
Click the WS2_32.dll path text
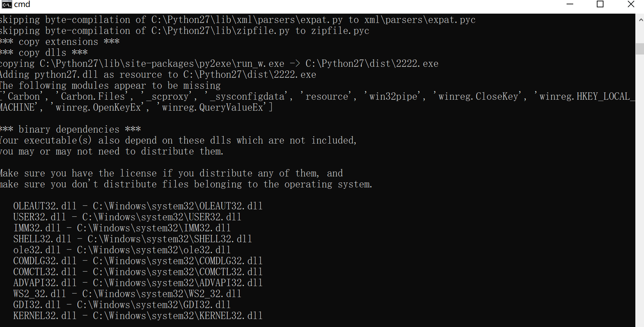point(162,294)
